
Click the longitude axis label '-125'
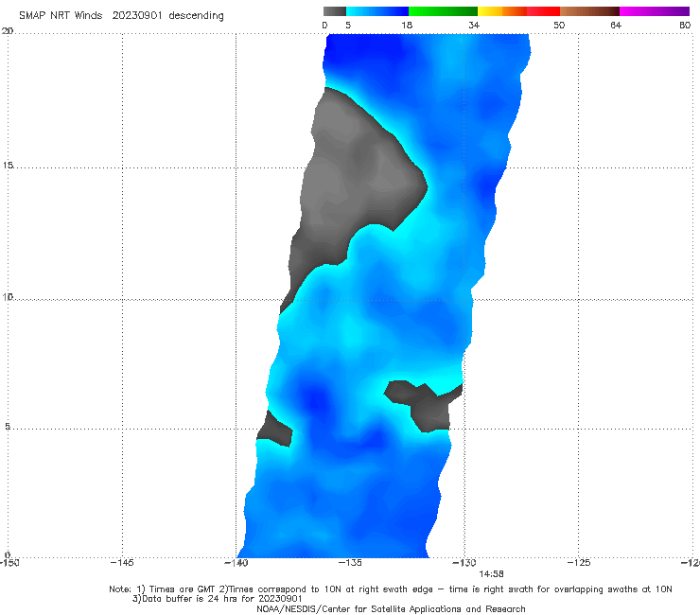tap(579, 562)
